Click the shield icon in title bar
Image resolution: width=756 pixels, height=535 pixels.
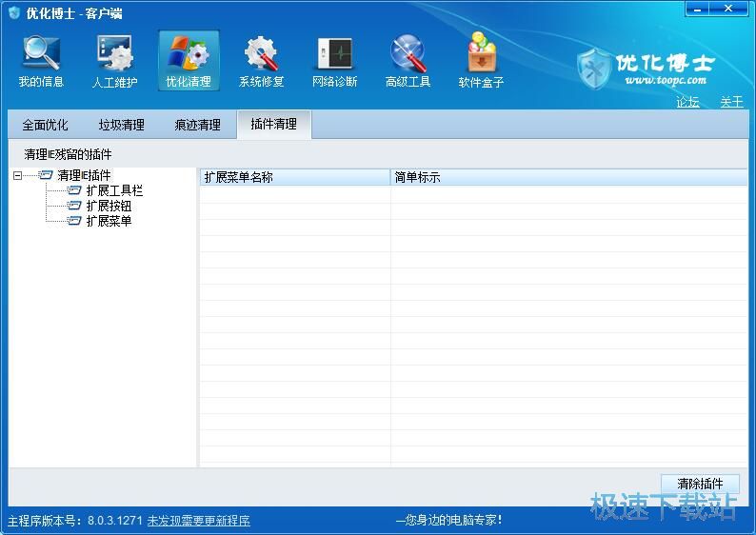(14, 12)
